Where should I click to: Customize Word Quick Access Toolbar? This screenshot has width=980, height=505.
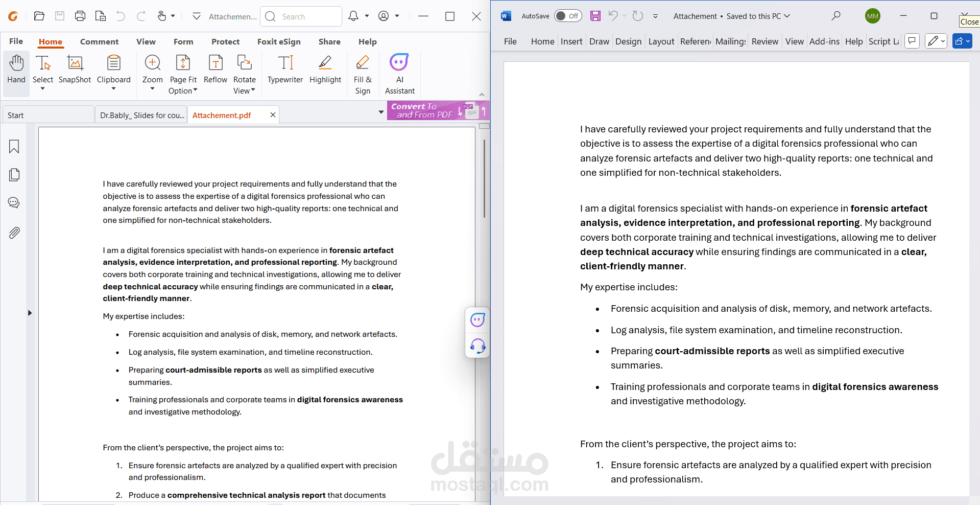655,16
